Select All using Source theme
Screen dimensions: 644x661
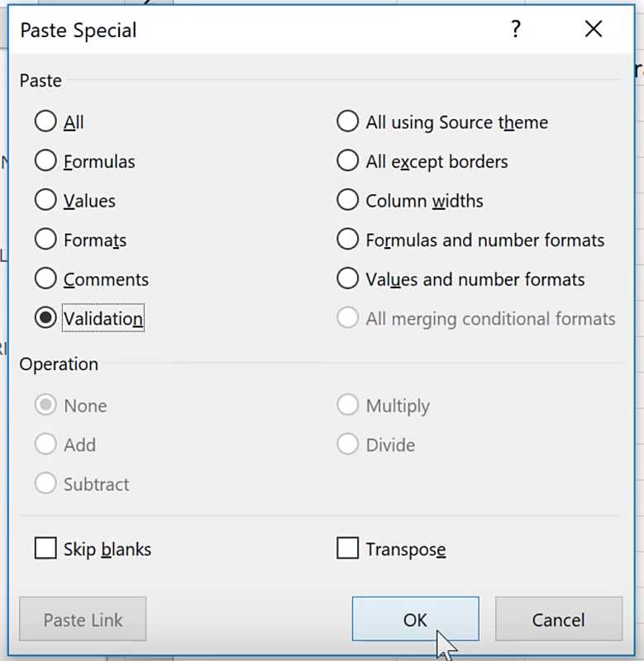(347, 122)
